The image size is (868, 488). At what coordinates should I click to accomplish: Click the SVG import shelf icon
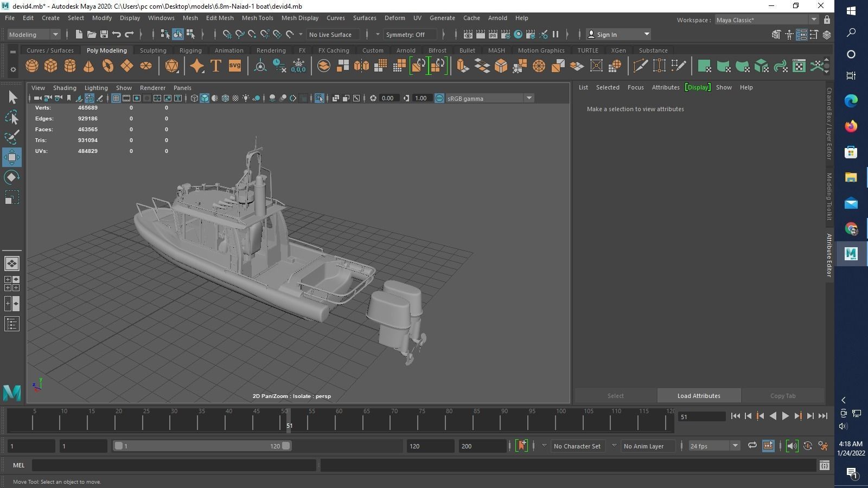click(234, 66)
